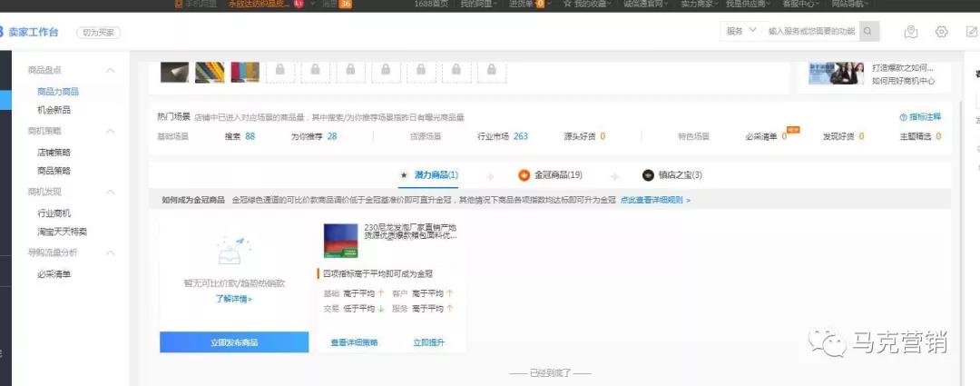The image size is (980, 386).
Task: Click the 立即发布商品 blue button
Action: tap(234, 342)
